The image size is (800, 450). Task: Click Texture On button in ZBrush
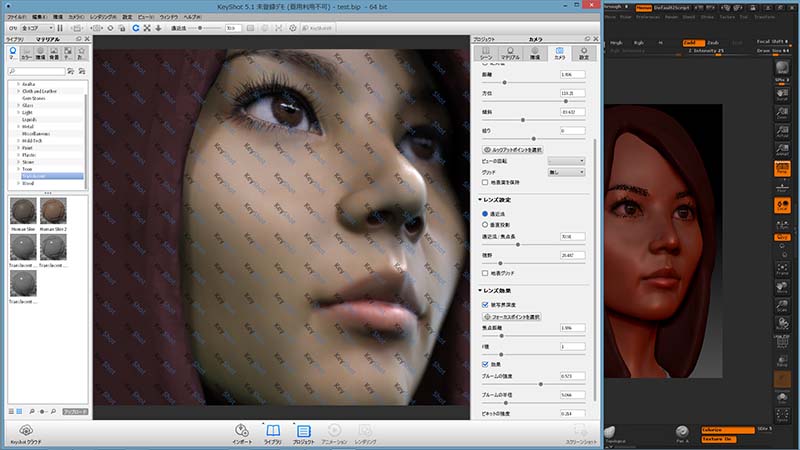(718, 439)
